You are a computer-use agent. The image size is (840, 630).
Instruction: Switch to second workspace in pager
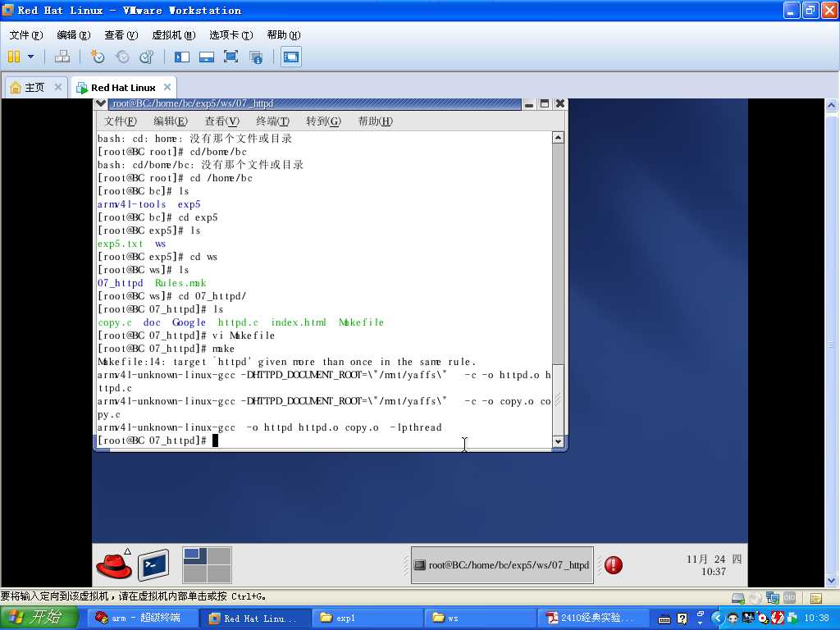(219, 556)
